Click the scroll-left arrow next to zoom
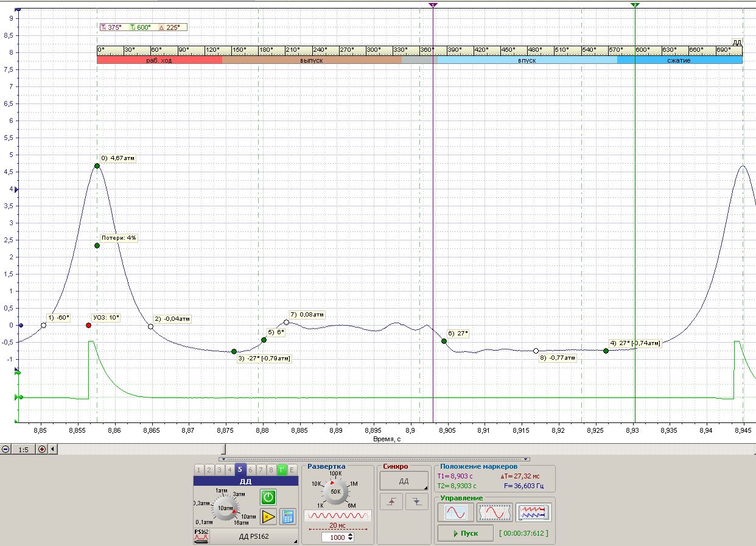Image resolution: width=756 pixels, height=546 pixels. click(52, 449)
